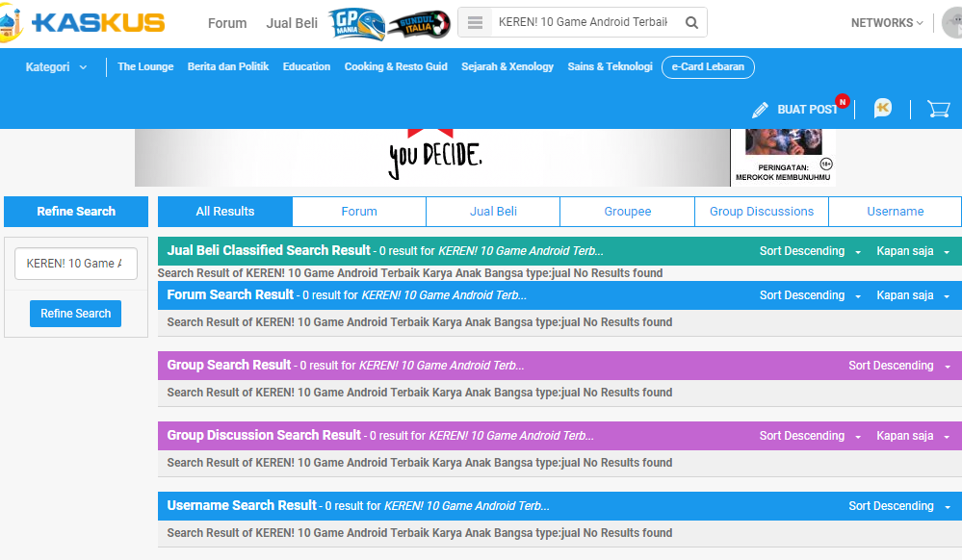Go to Forum in the top navigation

(x=227, y=23)
